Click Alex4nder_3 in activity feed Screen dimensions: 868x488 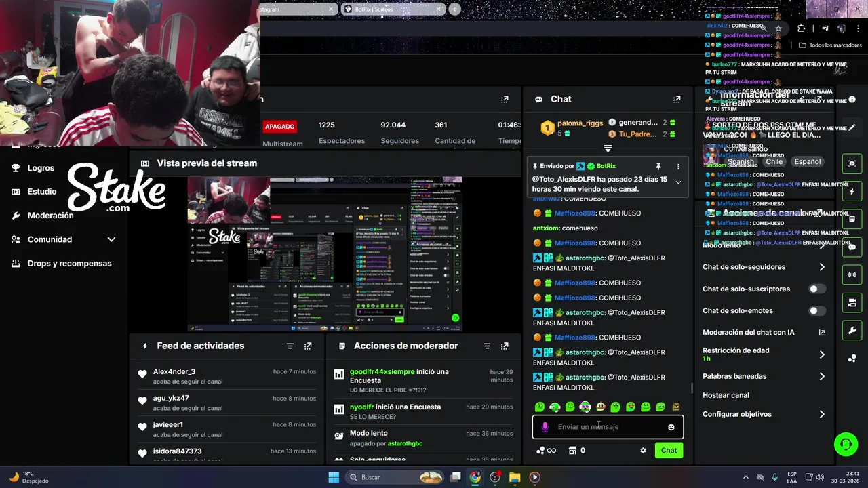tap(174, 371)
